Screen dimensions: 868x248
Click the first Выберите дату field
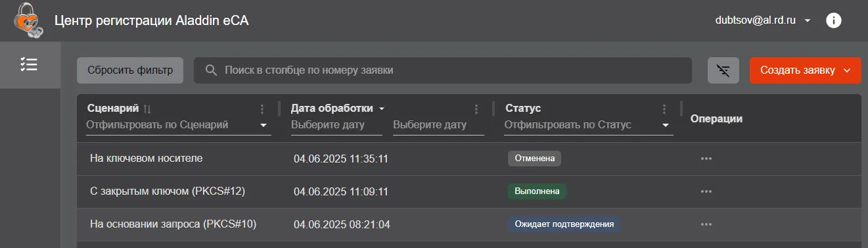click(336, 125)
